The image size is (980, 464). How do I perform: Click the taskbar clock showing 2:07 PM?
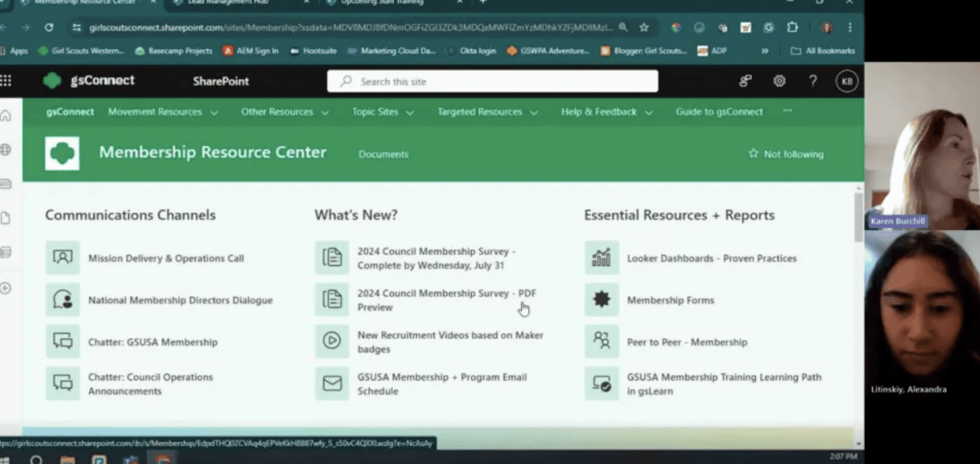pos(843,457)
